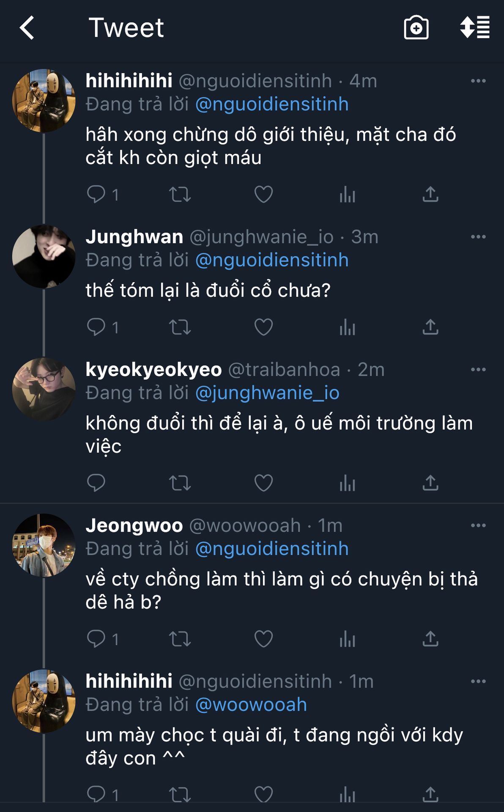This screenshot has height=812, width=504.
Task: Like Jeongwoo's tweet about cty chồng
Action: (x=263, y=639)
